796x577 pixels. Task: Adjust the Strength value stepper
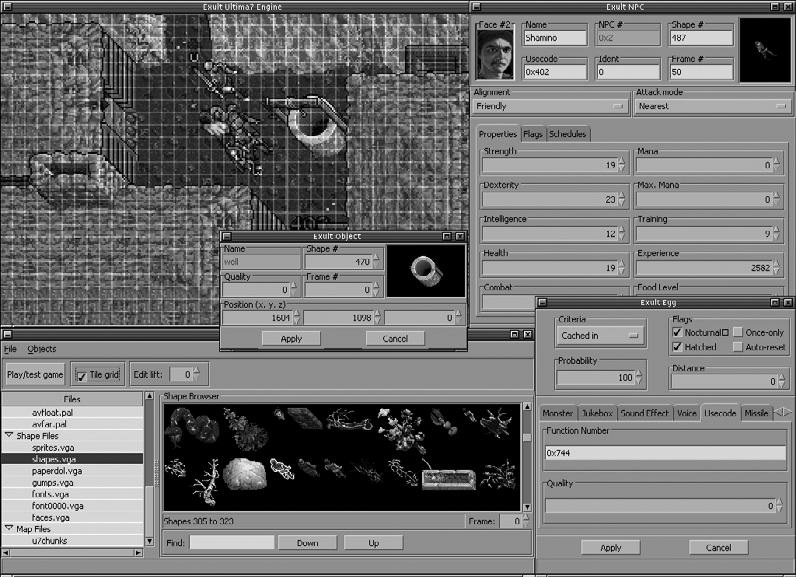coord(622,165)
